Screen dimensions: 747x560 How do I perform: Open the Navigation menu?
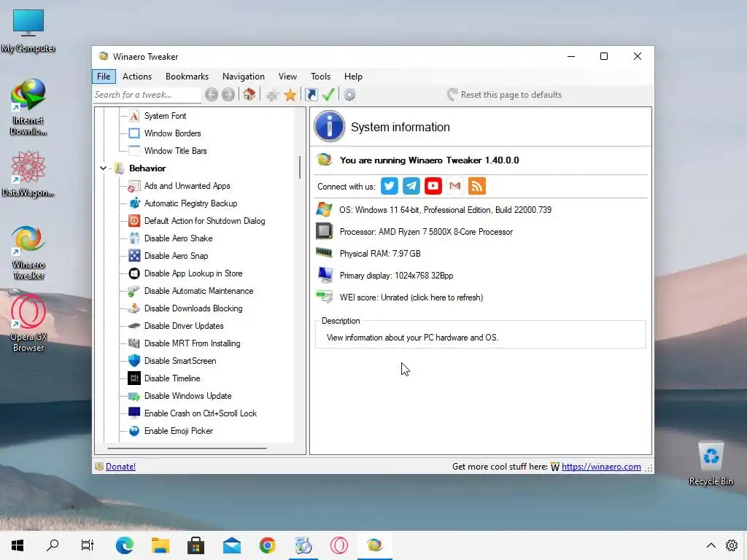[244, 76]
